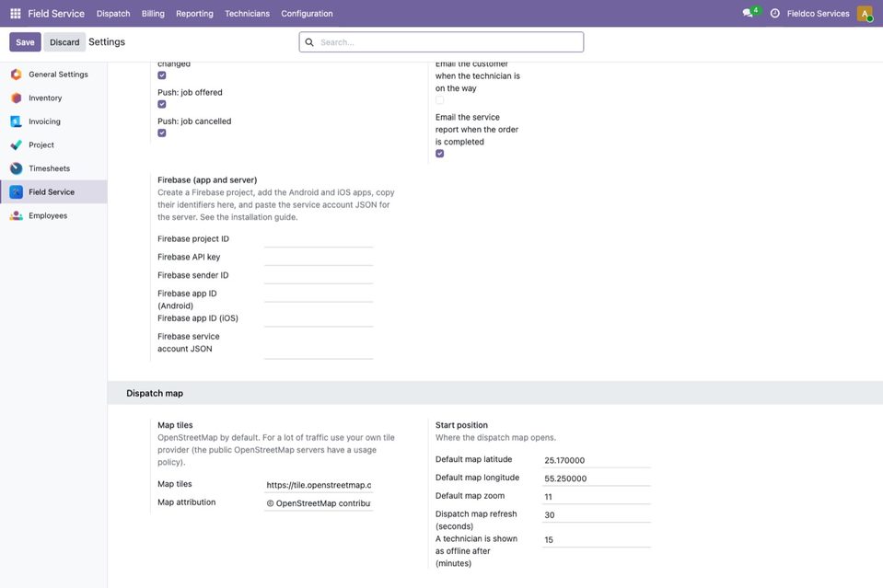Edit the Default map zoom value
Screen dimensions: 883x588
click(597, 497)
